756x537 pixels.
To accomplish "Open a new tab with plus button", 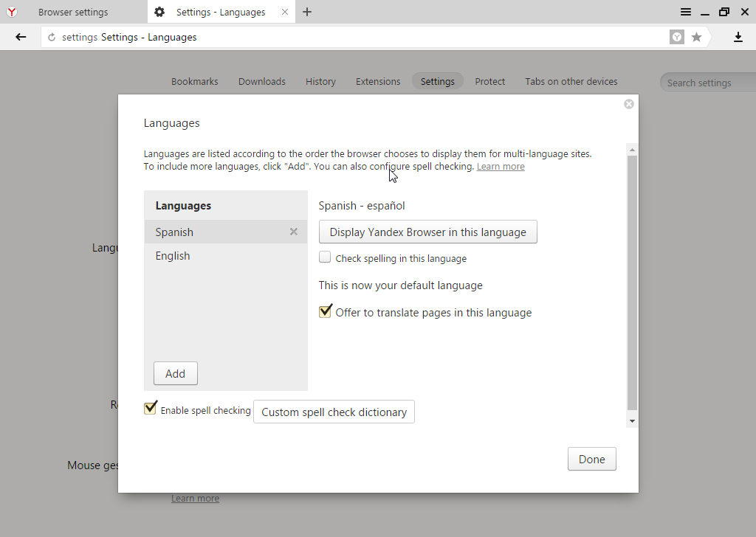I will (307, 12).
